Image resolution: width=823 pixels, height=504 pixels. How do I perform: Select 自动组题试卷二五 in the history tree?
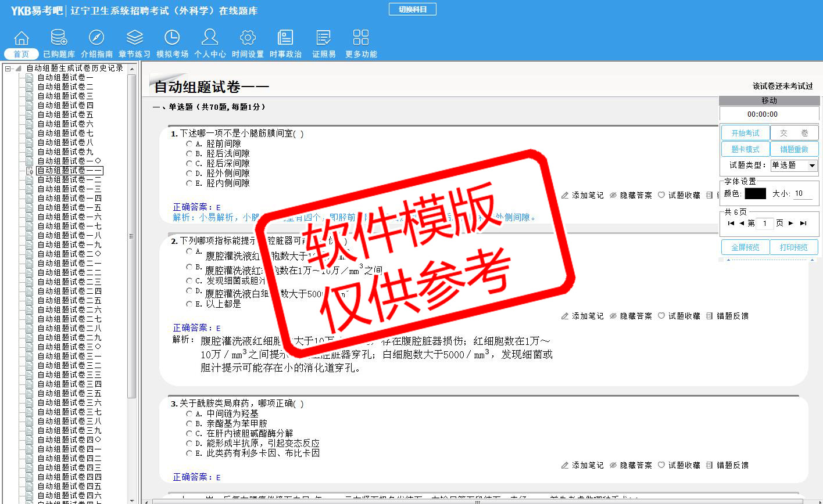[69, 301]
